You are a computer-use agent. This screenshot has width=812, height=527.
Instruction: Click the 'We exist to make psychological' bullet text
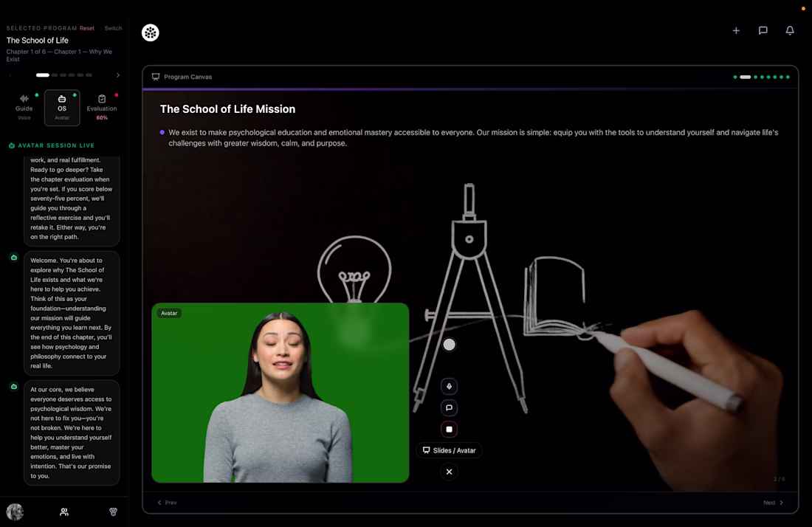473,138
